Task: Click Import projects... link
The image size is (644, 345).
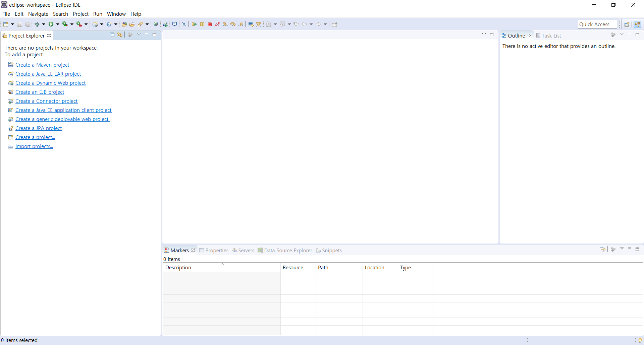Action: (34, 146)
